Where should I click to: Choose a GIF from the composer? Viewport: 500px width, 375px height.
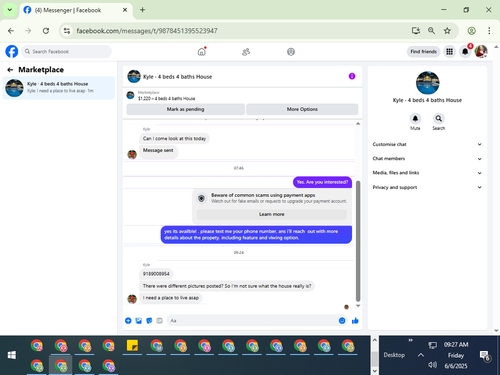(159, 321)
